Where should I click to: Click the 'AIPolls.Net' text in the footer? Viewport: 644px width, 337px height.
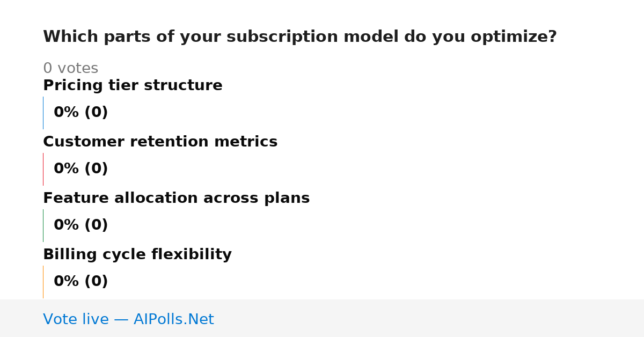pos(173,320)
